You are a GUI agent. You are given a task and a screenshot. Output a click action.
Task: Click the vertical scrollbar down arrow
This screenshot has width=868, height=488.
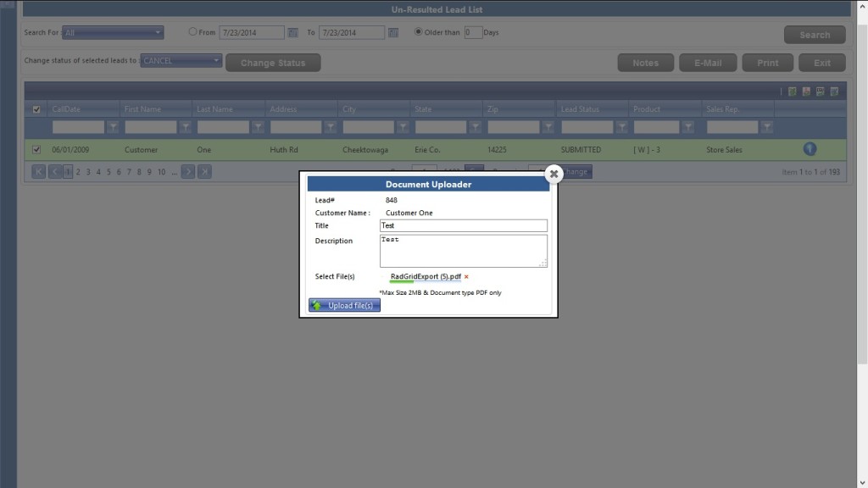point(862,483)
